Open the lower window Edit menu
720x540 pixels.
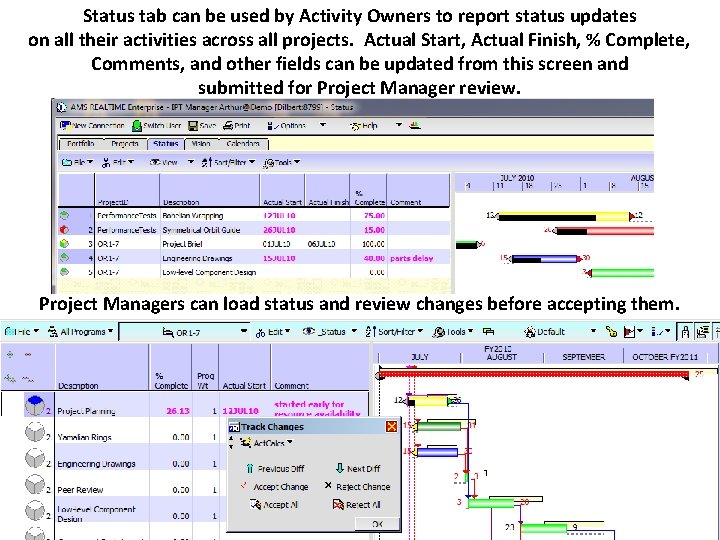pos(273,332)
